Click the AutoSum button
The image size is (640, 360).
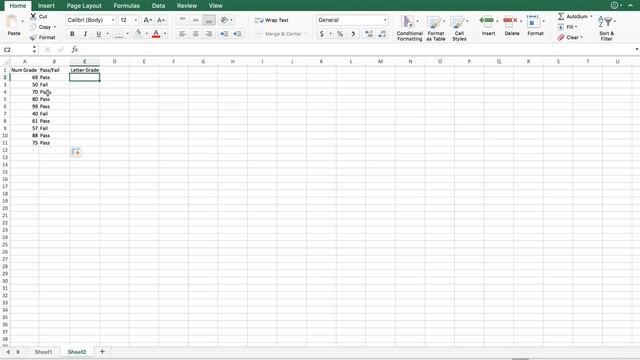click(573, 16)
